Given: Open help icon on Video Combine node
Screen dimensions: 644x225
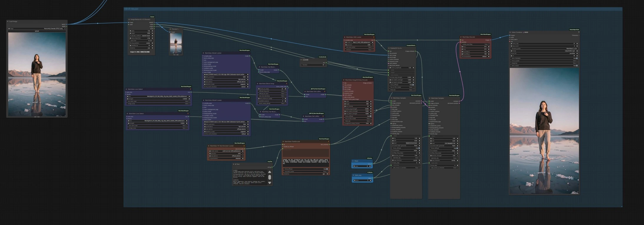Looking at the screenshot, I should [x=579, y=32].
